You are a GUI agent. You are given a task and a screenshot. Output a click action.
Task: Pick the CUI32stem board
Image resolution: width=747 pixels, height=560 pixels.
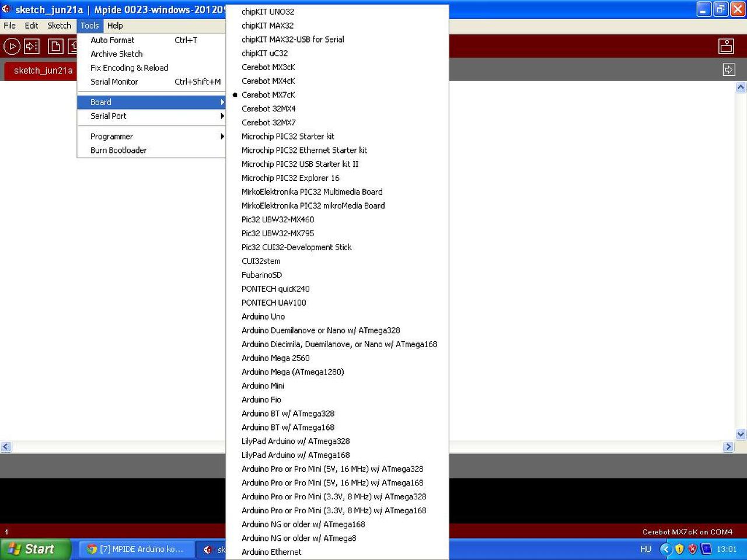337,261
